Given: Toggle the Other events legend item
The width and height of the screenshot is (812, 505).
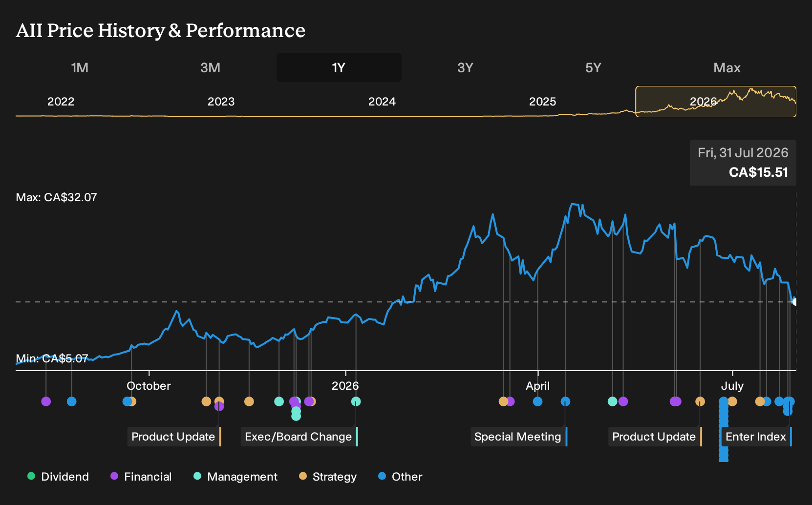Looking at the screenshot, I should pyautogui.click(x=400, y=477).
